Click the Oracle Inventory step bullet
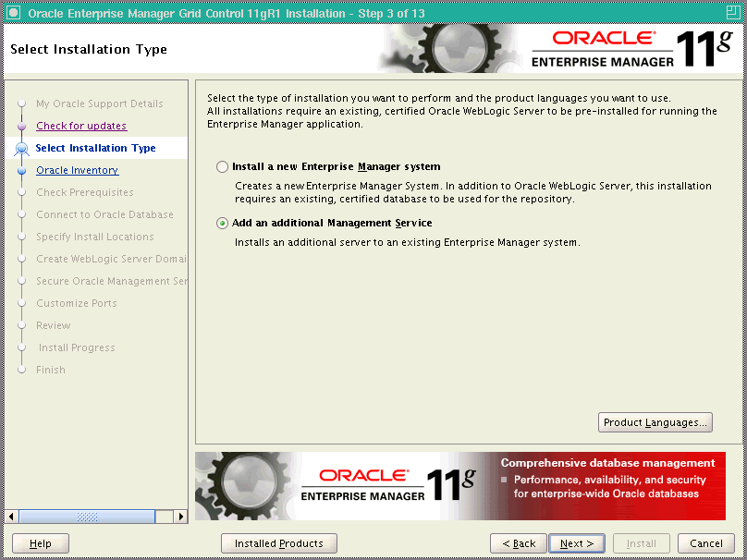The image size is (747, 560). [21, 170]
